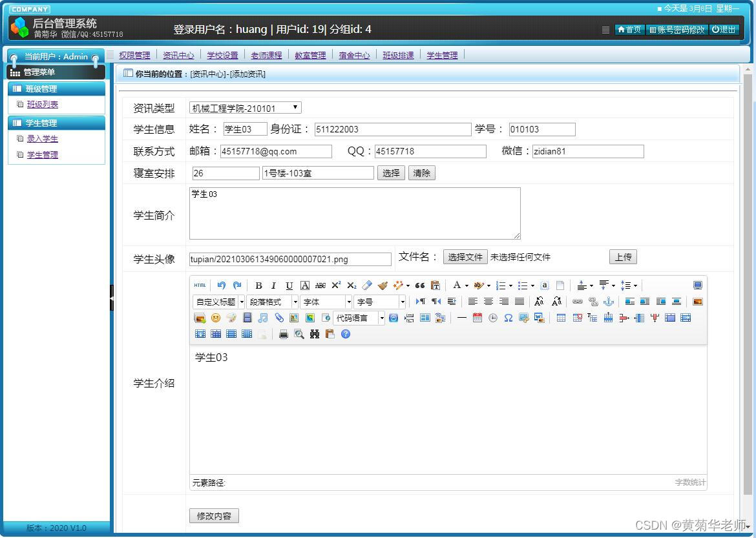This screenshot has width=756, height=538.
Task: Switch editor to HTML source mode
Action: (x=200, y=285)
